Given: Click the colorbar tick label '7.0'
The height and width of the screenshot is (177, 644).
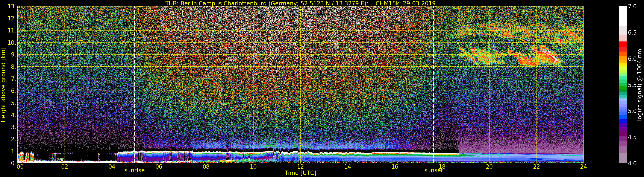Looking at the screenshot, I should coord(632,6).
